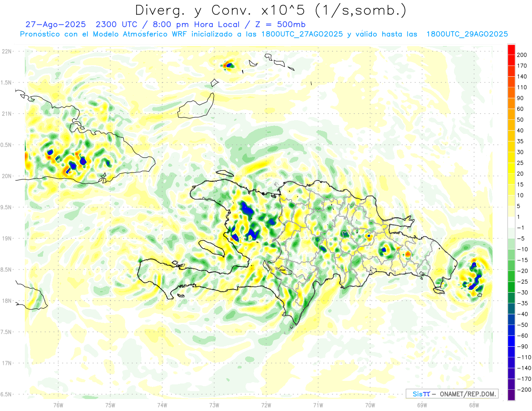Click the initialization time '1800UTC_27AGO2025'
The width and height of the screenshot is (532, 411).
coord(302,34)
